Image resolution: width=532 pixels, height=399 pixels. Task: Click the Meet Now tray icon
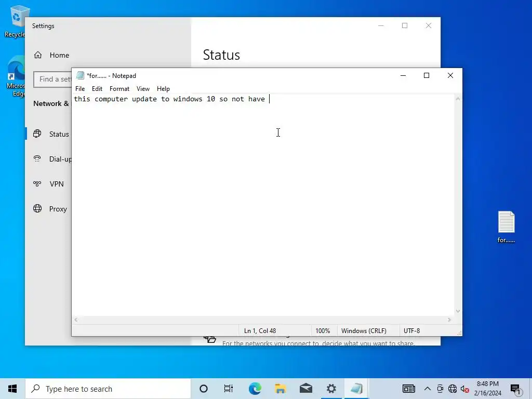coord(440,389)
